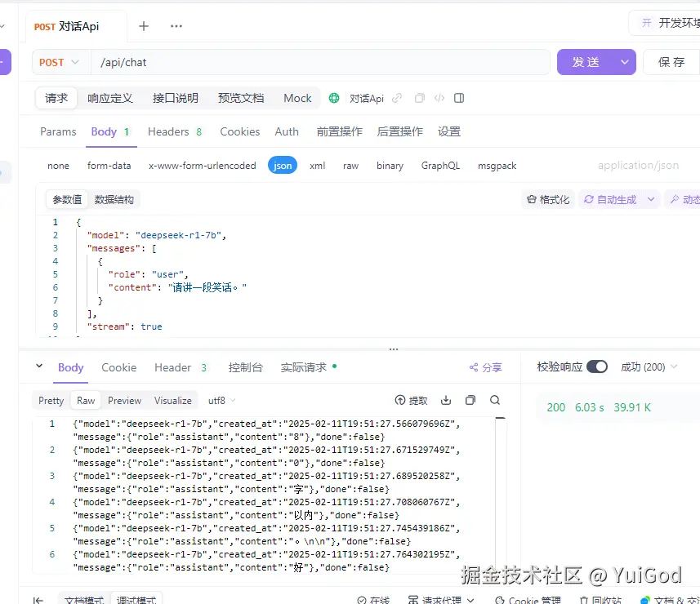Open the 实际请求 tab
Screen dimensions: 700x604
(x=308, y=367)
